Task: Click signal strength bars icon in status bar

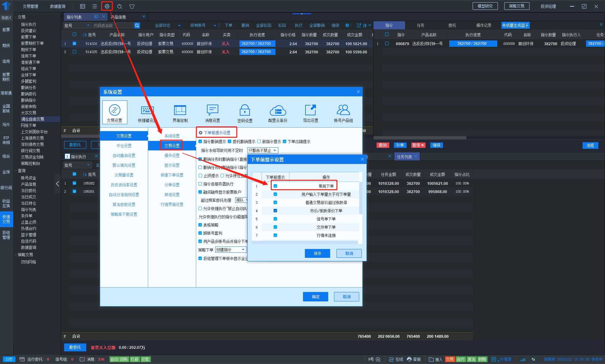Action: click(523, 359)
